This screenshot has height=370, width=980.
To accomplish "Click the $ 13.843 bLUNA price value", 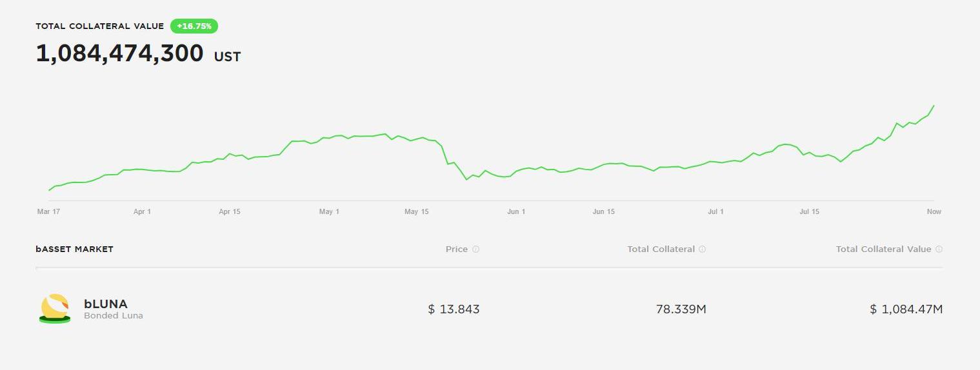I will 454,309.
